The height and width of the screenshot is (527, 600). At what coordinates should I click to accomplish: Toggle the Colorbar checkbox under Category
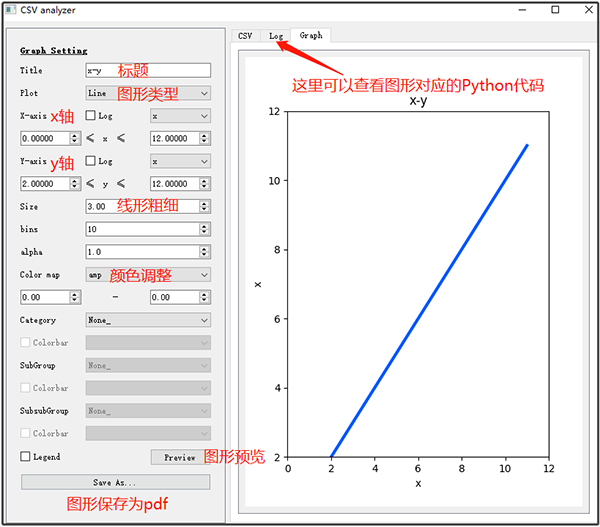click(25, 342)
